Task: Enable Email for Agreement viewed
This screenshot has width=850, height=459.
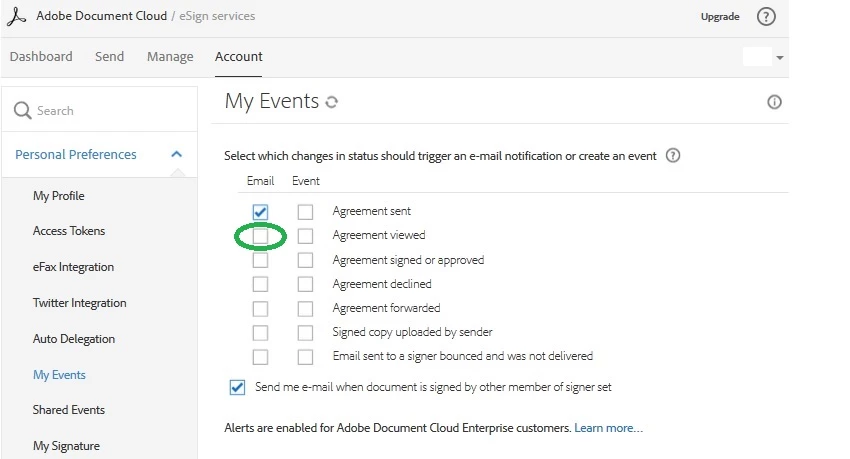Action: click(x=260, y=236)
